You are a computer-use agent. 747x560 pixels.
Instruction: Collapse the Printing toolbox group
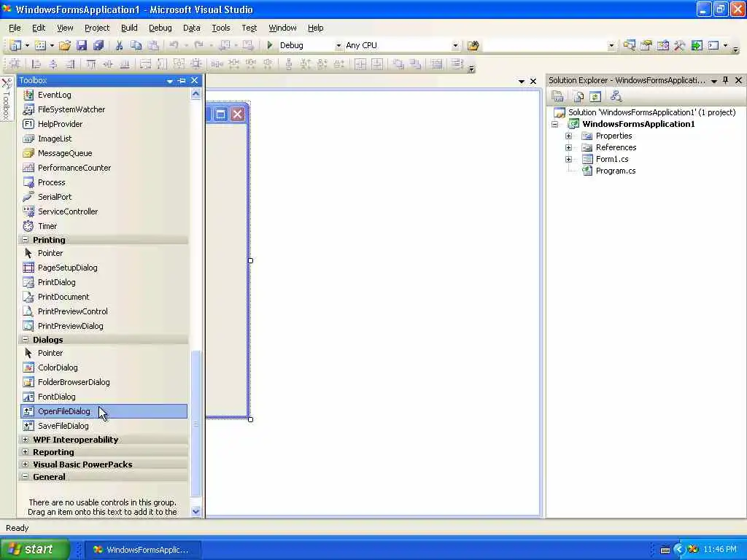(26, 239)
